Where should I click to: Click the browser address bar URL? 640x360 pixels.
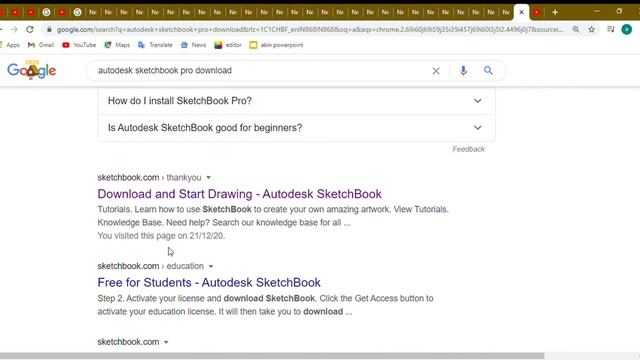click(310, 29)
